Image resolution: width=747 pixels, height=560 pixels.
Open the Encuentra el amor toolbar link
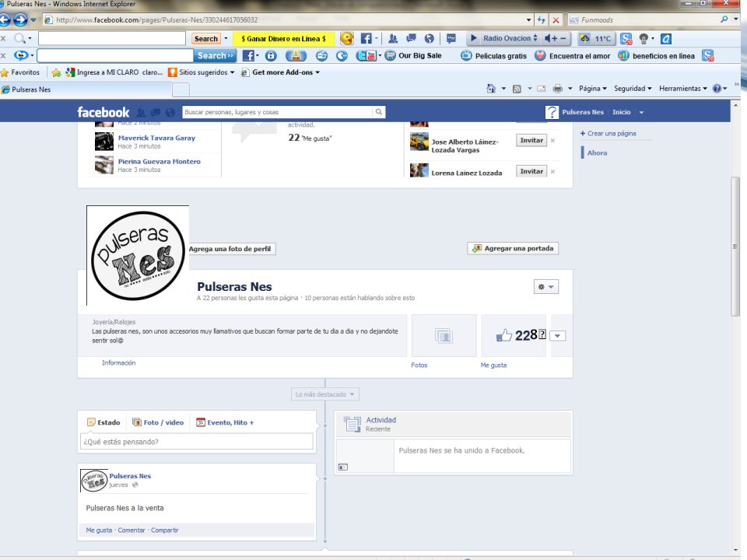point(572,56)
